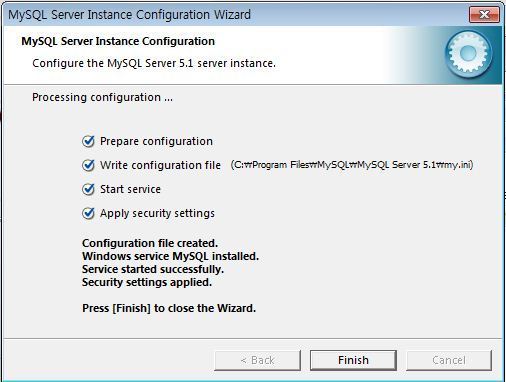Viewport: 506px width, 382px height.
Task: Click the Service started successfully message
Action: [153, 269]
